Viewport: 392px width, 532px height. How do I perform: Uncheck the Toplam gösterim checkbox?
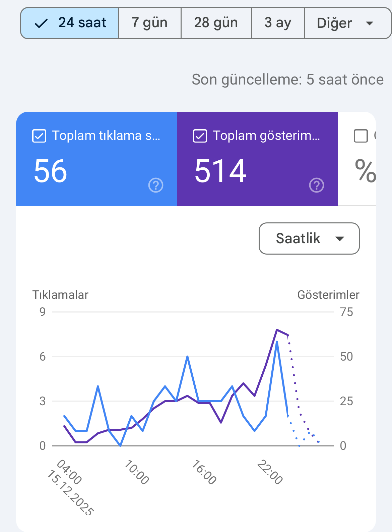pos(200,136)
